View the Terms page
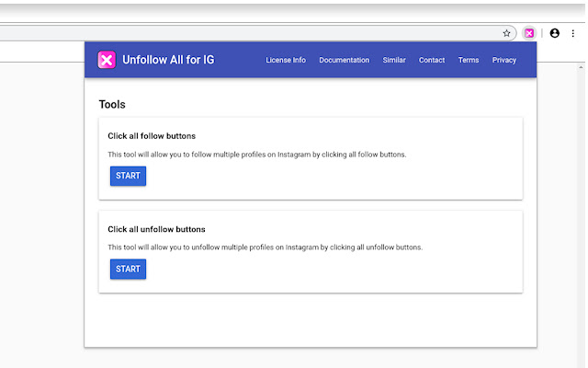This screenshot has width=588, height=368. click(469, 60)
